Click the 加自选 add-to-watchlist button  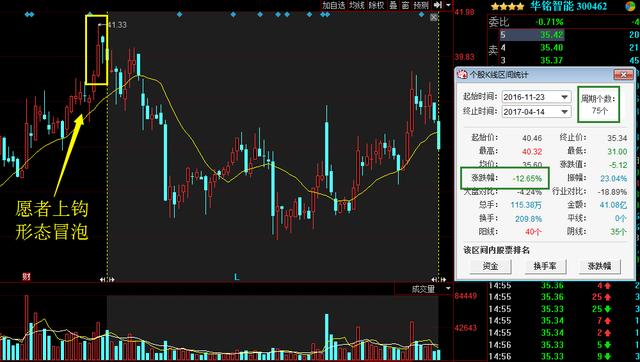click(333, 5)
